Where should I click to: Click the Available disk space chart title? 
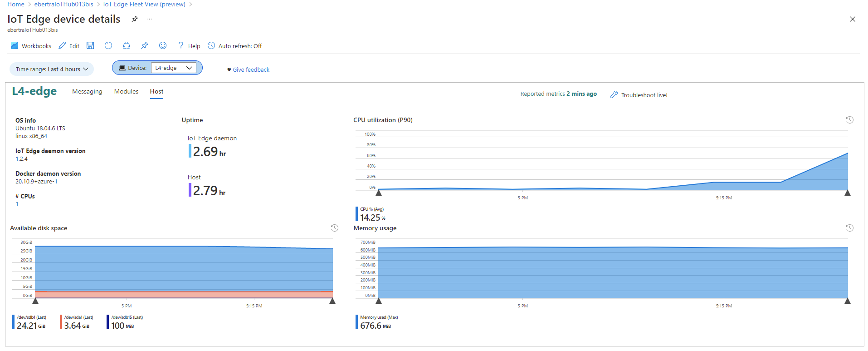point(39,228)
